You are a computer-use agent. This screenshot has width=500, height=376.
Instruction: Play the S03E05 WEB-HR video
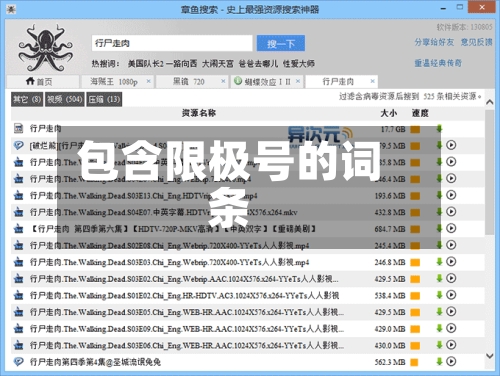(x=451, y=312)
